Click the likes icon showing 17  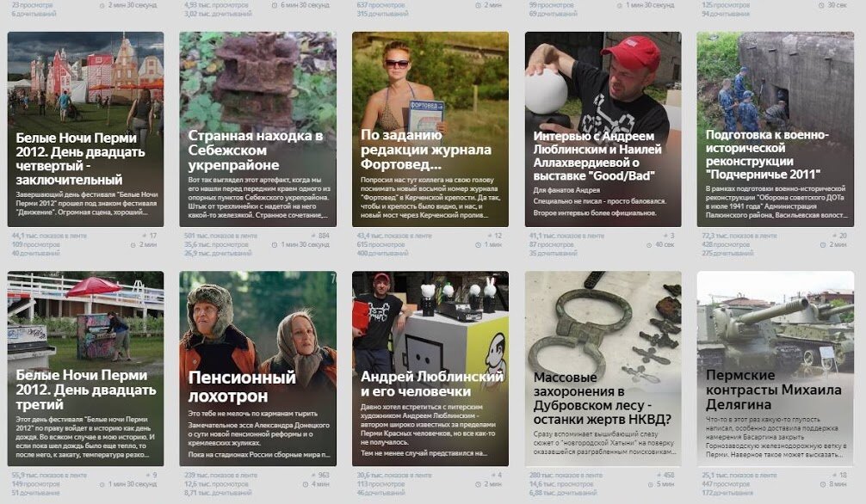(x=145, y=236)
